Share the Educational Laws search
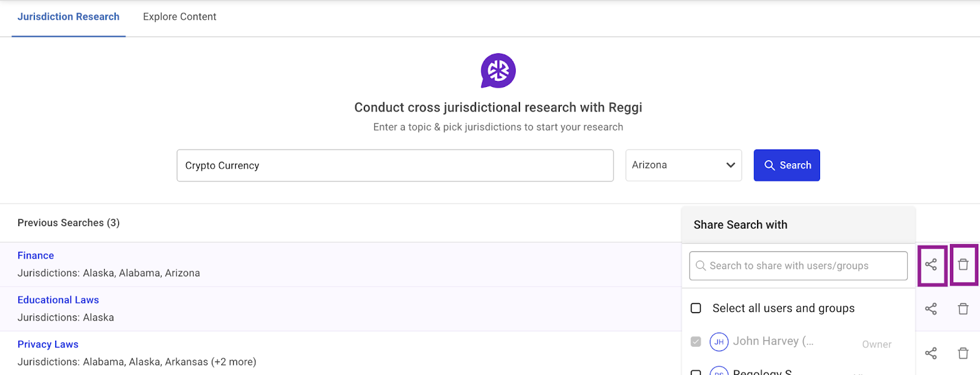 click(931, 309)
